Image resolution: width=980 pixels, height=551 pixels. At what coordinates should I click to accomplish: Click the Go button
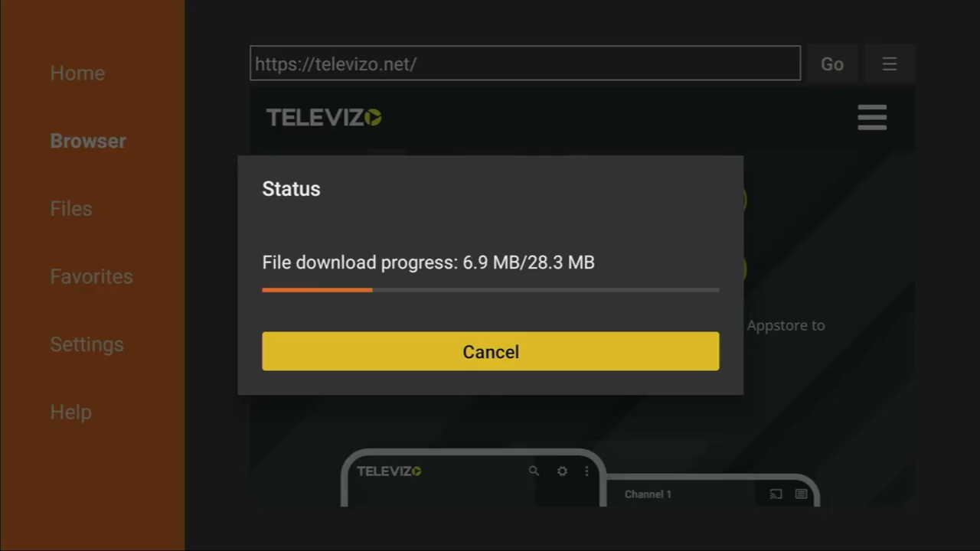(832, 64)
